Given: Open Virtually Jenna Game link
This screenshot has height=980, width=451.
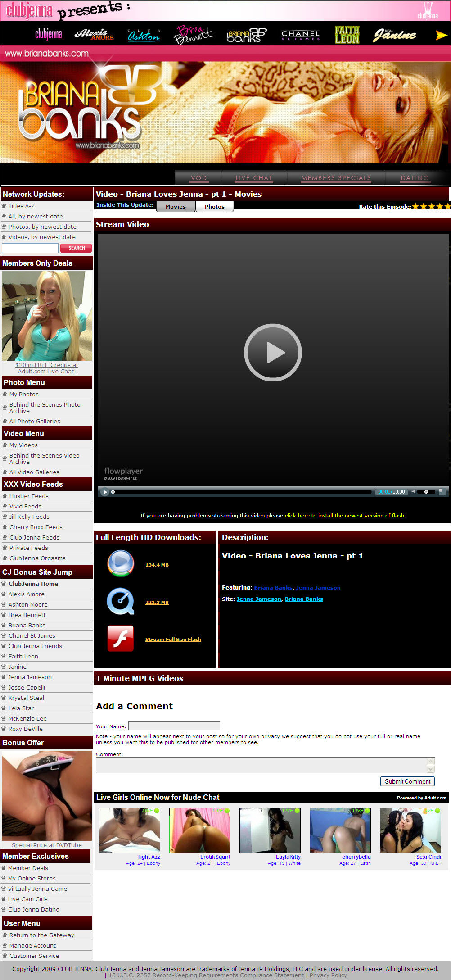Looking at the screenshot, I should click(37, 889).
